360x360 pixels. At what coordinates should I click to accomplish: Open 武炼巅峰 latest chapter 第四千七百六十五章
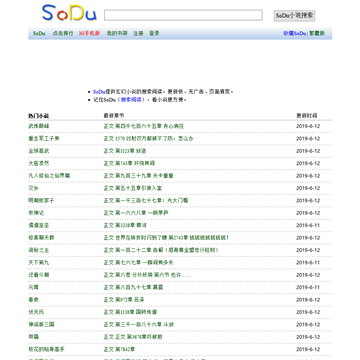[144, 126]
